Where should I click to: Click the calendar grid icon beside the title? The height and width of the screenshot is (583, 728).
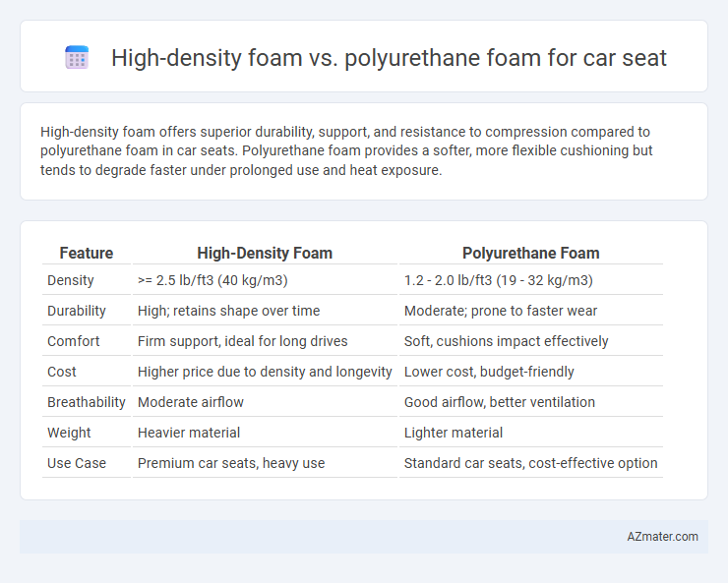(77, 57)
